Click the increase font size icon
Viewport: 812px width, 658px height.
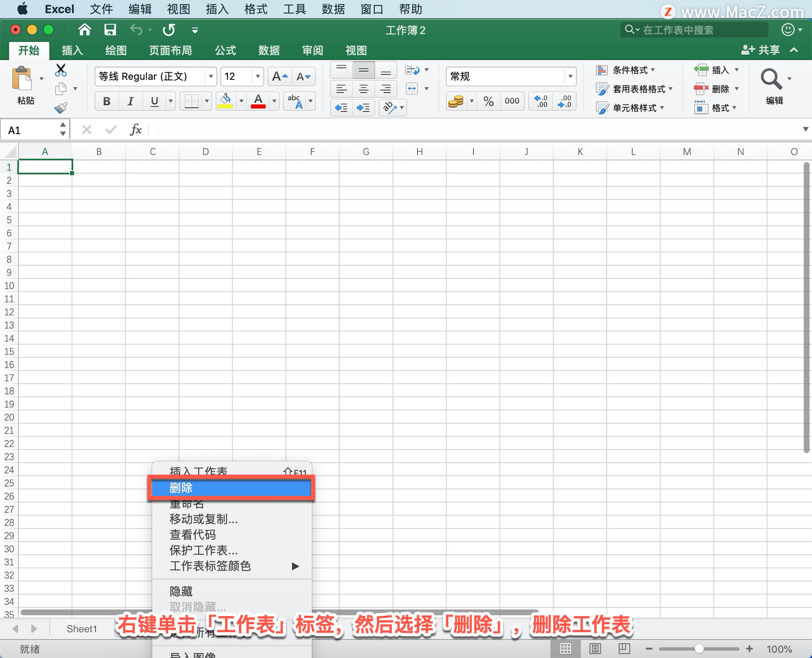(x=279, y=77)
